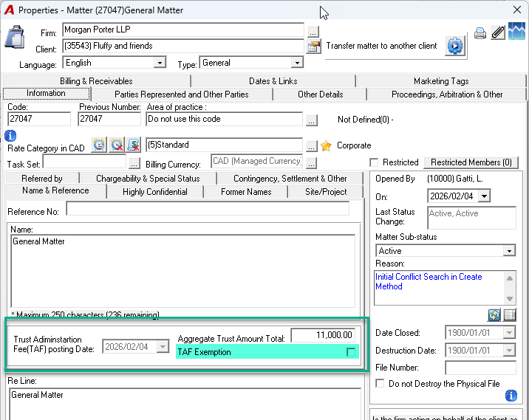
Task: Click browse button beside (5)Standard rate
Action: 311,146
